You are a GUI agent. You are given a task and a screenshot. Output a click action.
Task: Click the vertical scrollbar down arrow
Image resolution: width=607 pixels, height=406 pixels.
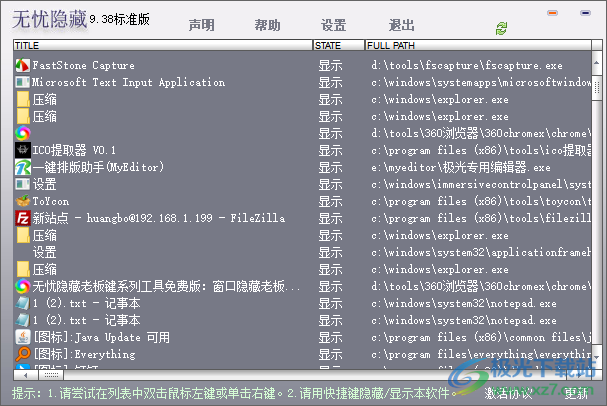(596, 358)
